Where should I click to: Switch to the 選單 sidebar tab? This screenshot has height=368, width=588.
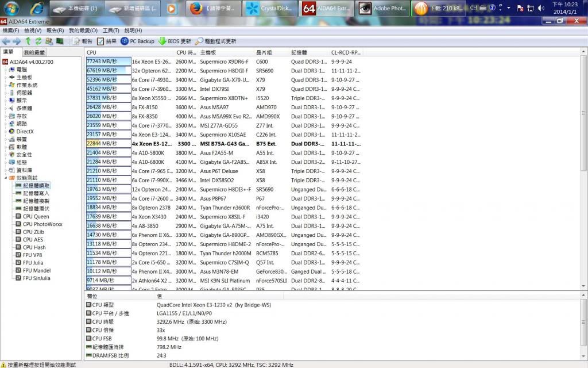[8, 52]
